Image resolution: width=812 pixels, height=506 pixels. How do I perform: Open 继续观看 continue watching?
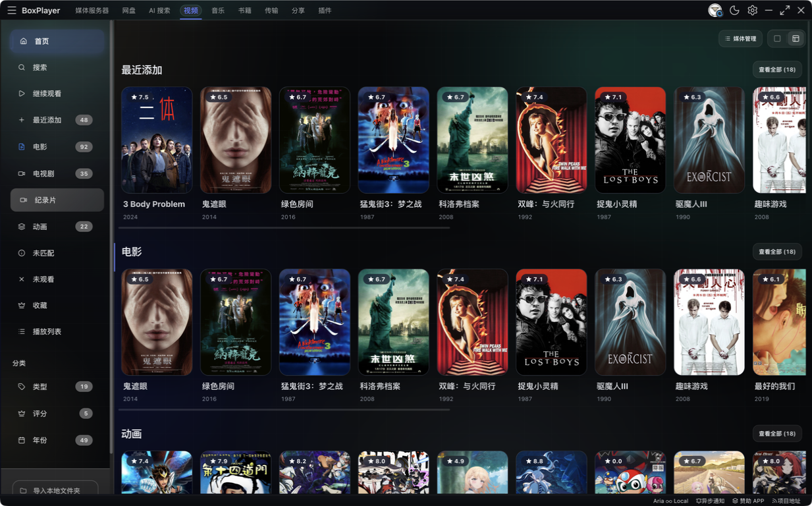click(57, 94)
